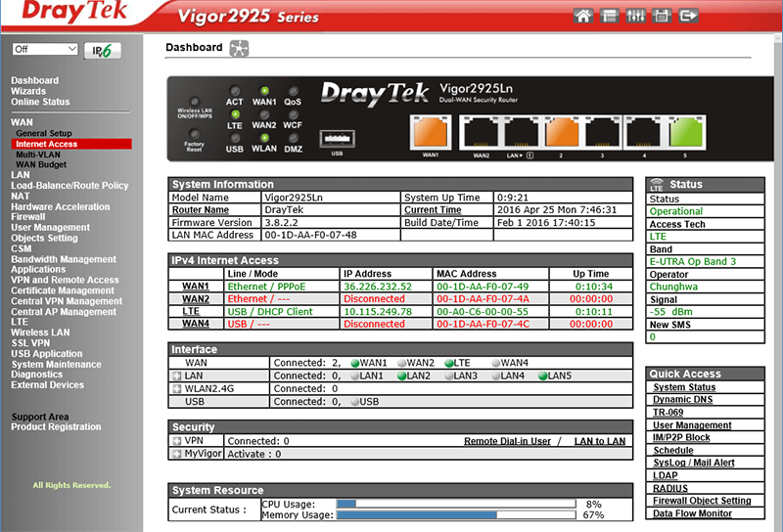Open WAN Budget under WAN

tap(41, 164)
